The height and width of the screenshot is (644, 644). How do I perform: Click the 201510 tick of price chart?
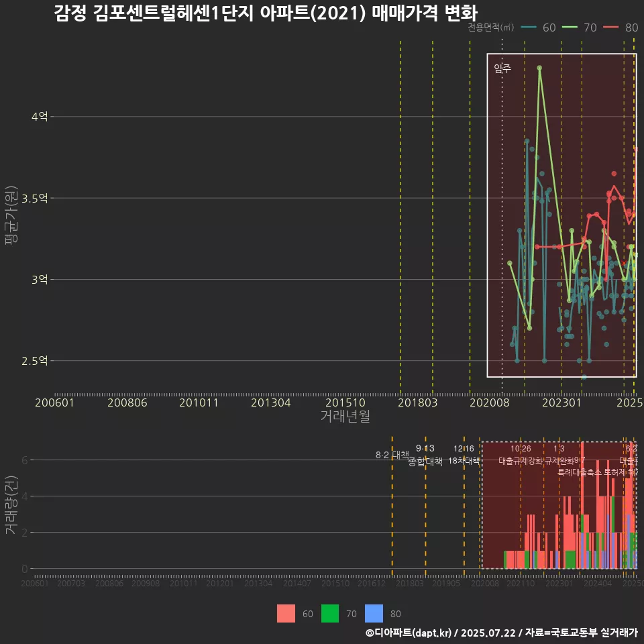coord(345,402)
